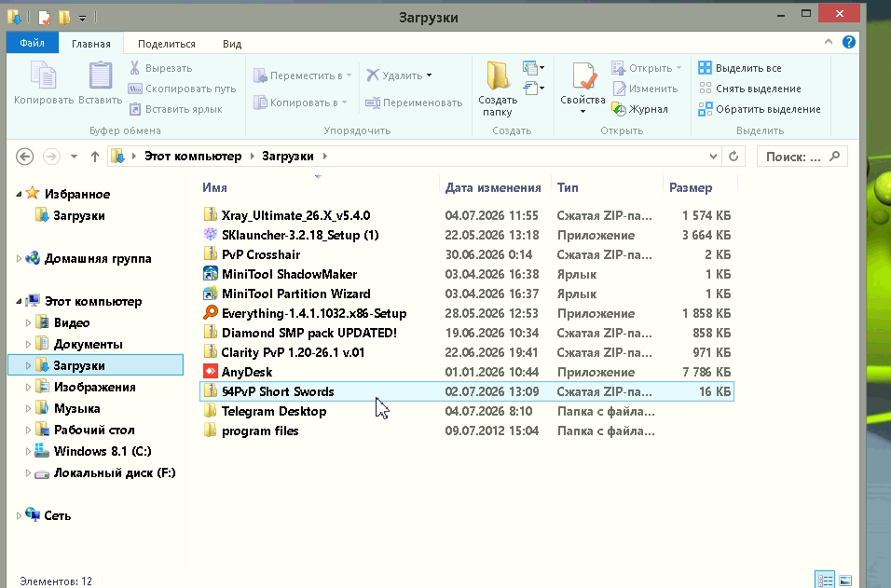Click Обратить выделение button
891x588 pixels.
tap(760, 109)
